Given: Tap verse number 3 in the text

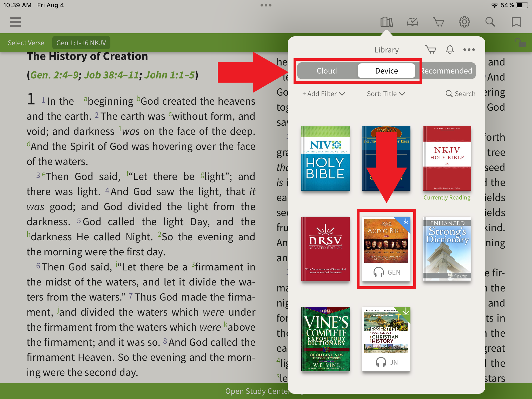Looking at the screenshot, I should [38, 175].
